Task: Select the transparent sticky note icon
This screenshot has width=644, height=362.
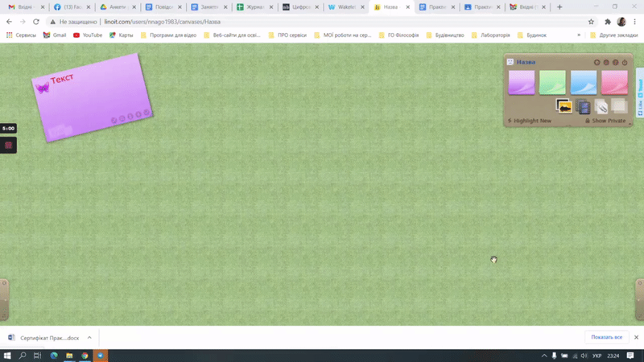Action: click(618, 106)
